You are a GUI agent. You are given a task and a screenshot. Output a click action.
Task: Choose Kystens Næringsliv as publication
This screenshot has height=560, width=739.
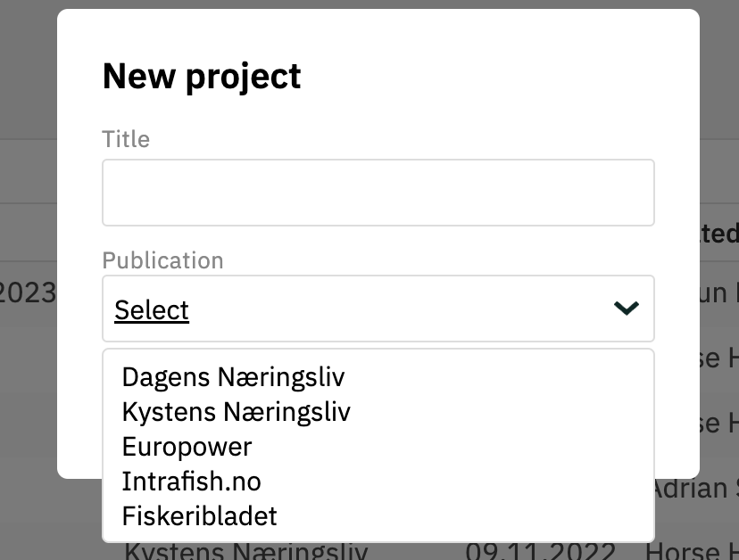[236, 411]
